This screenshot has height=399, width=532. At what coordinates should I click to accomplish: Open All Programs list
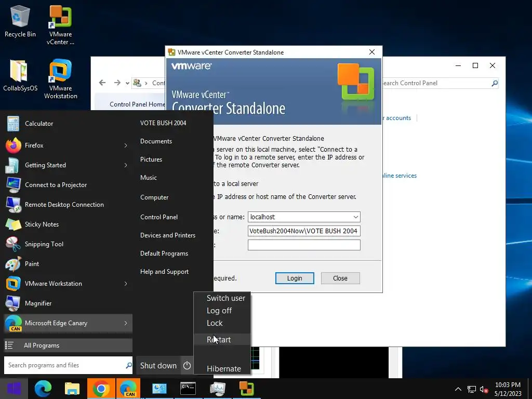pyautogui.click(x=68, y=345)
